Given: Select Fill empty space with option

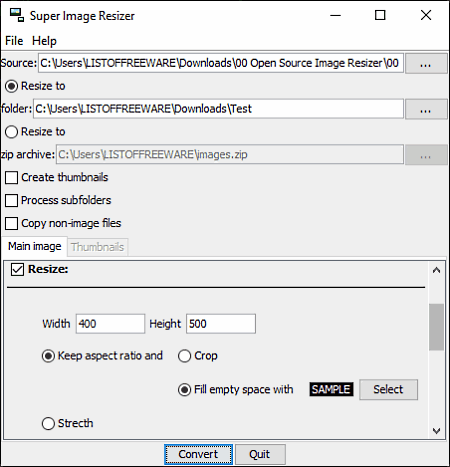Looking at the screenshot, I should click(184, 390).
